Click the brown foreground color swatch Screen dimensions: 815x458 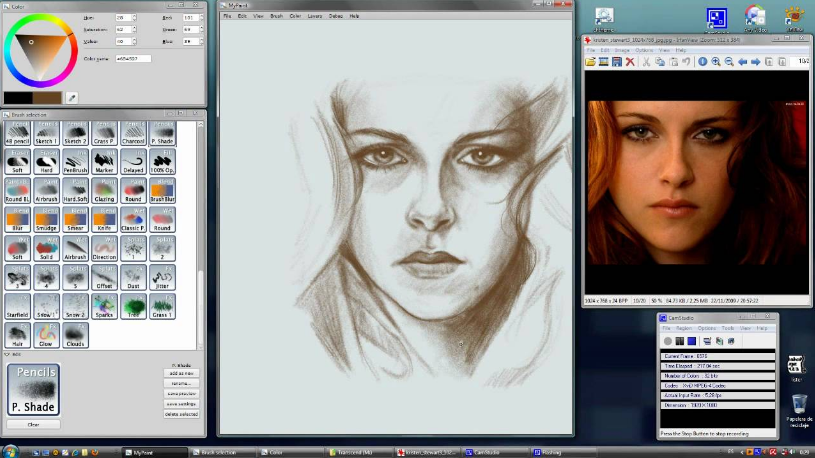(x=47, y=97)
